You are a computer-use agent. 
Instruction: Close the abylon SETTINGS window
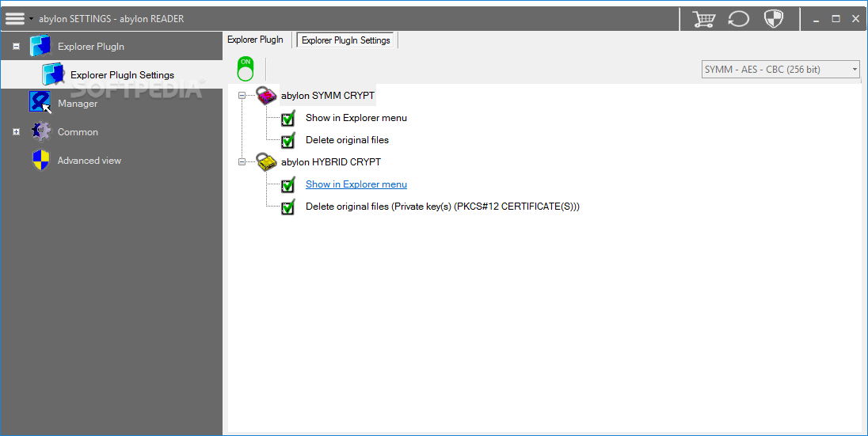(856, 19)
